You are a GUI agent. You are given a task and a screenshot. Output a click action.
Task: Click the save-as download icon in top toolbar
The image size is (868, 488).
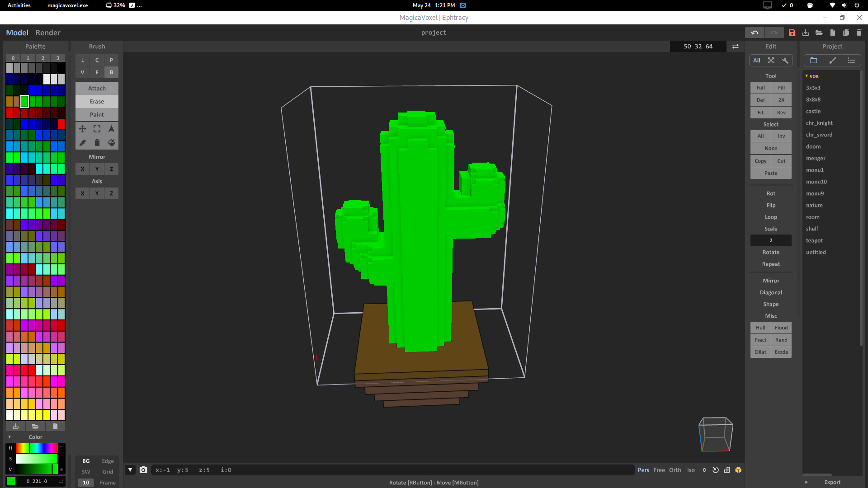pos(806,33)
